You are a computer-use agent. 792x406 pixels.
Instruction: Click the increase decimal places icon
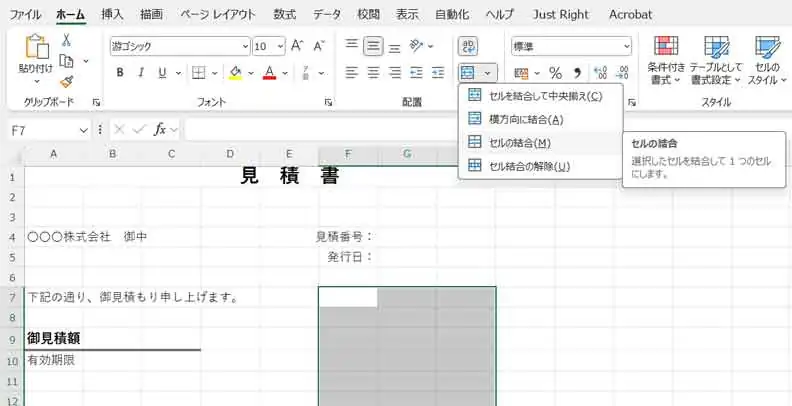pyautogui.click(x=601, y=73)
